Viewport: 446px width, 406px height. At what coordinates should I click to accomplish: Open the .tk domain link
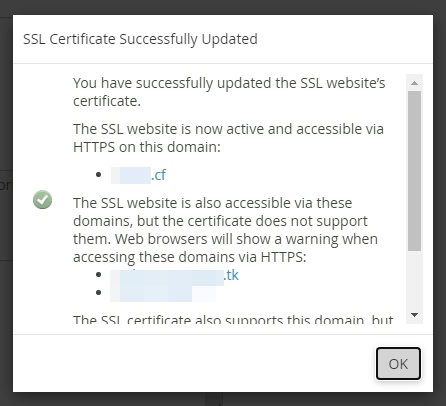175,276
